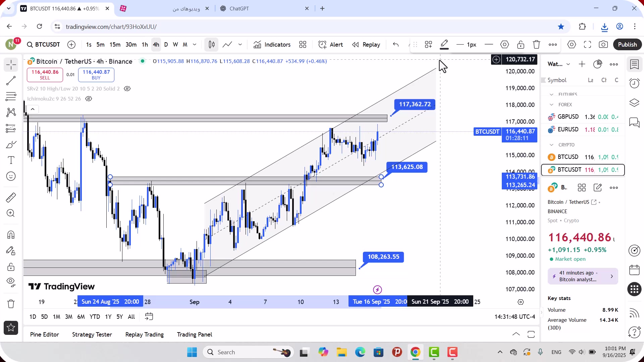This screenshot has height=362, width=644.
Task: Take a chart snapshot with camera
Action: coord(603,45)
